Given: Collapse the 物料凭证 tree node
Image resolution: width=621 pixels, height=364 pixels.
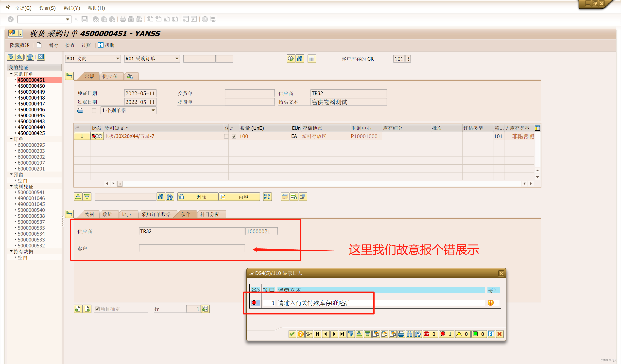Looking at the screenshot, I should click(11, 186).
